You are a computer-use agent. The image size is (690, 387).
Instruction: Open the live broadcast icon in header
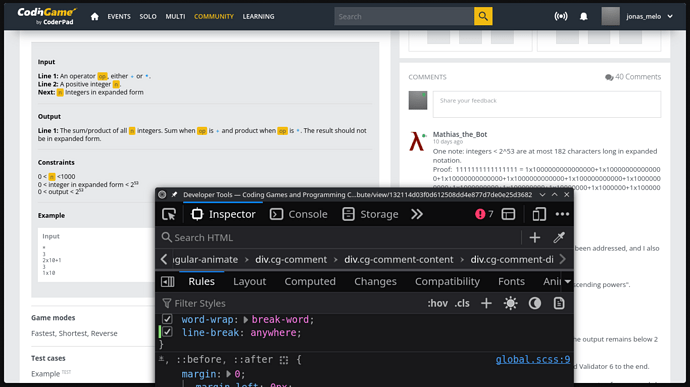pos(561,16)
